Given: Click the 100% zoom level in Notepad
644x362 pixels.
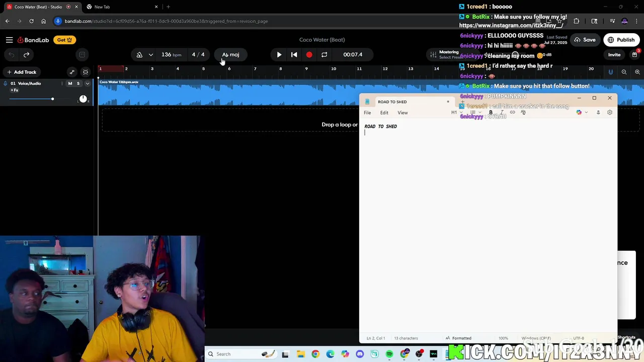Looking at the screenshot, I should tap(503, 338).
